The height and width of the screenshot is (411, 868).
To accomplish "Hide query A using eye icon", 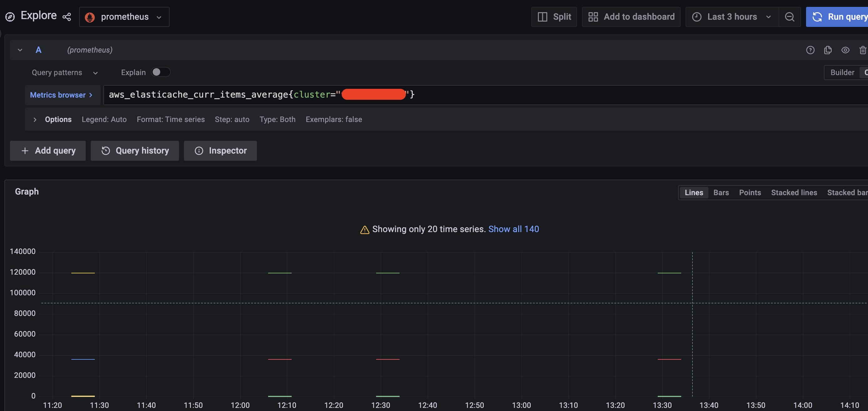I will 845,50.
